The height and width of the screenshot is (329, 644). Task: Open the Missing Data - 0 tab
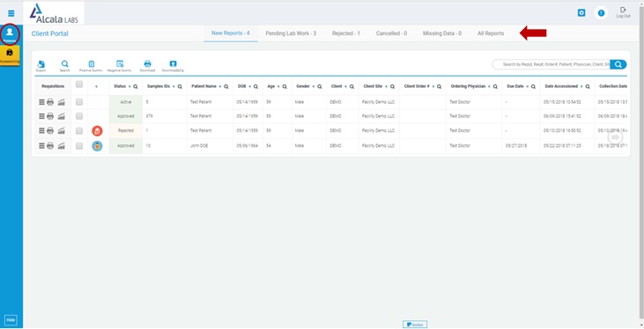point(442,33)
